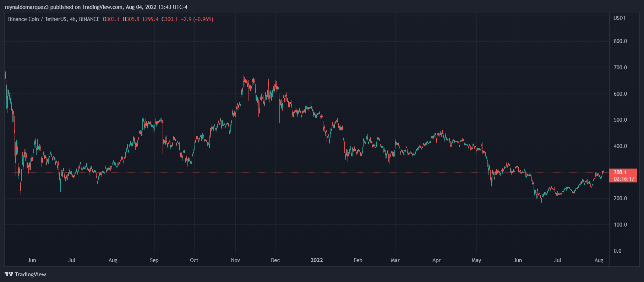Click the Sep month marker
644x282 pixels.
point(154,260)
